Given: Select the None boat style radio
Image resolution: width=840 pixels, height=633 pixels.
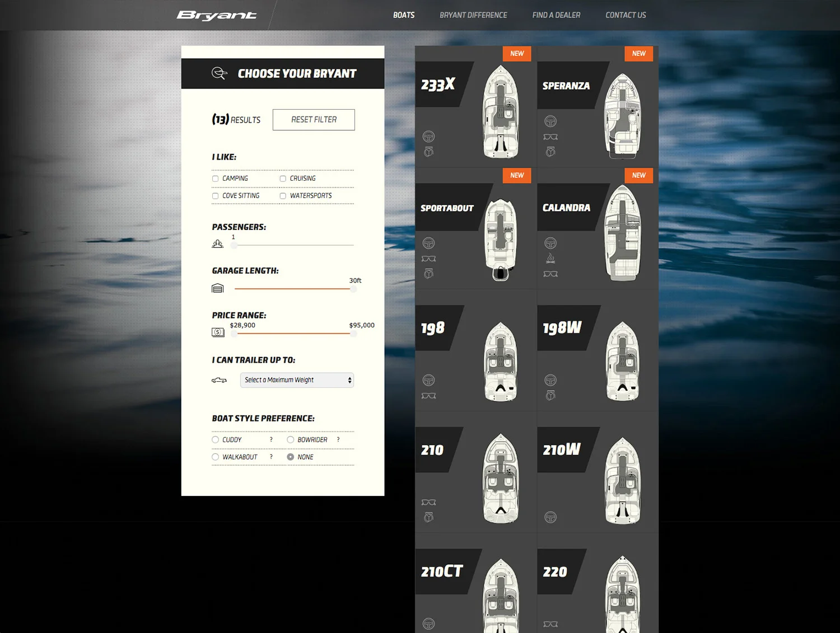Looking at the screenshot, I should (x=290, y=457).
